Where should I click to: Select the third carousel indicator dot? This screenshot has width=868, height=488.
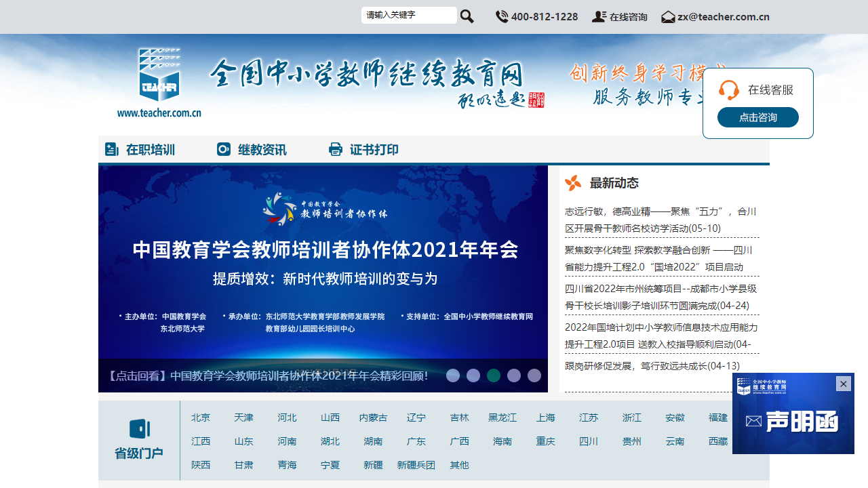click(494, 375)
